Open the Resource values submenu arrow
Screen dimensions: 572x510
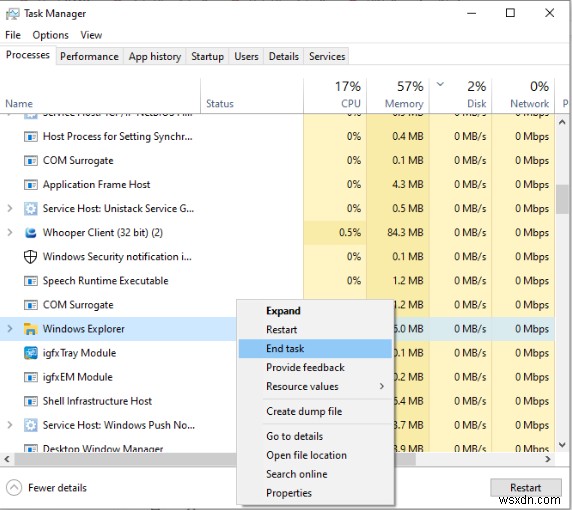[382, 386]
